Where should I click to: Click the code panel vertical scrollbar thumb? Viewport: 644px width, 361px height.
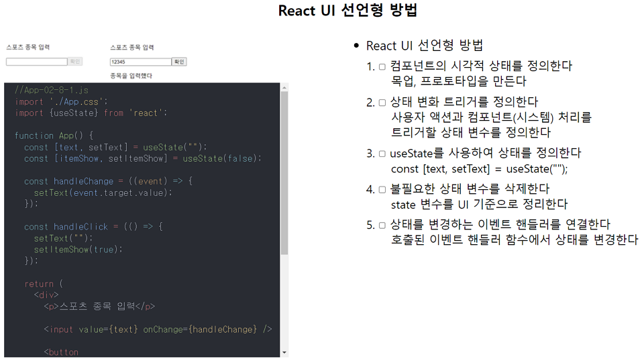point(284,173)
